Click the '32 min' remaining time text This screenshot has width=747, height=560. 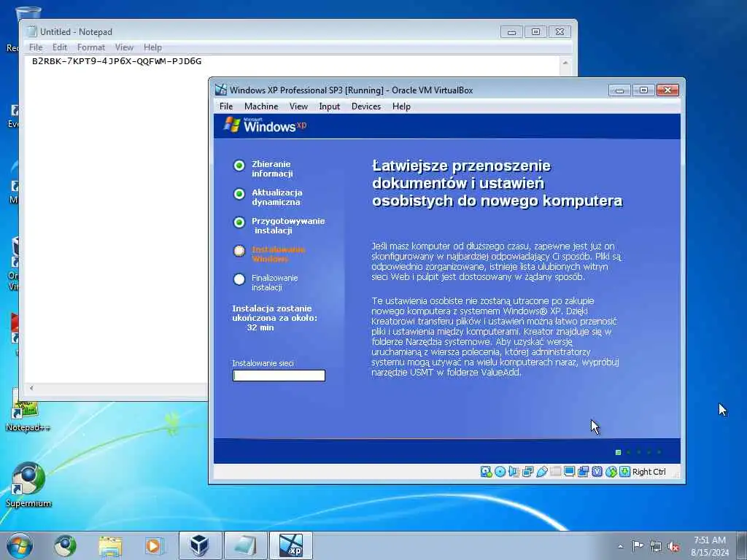[x=260, y=327]
